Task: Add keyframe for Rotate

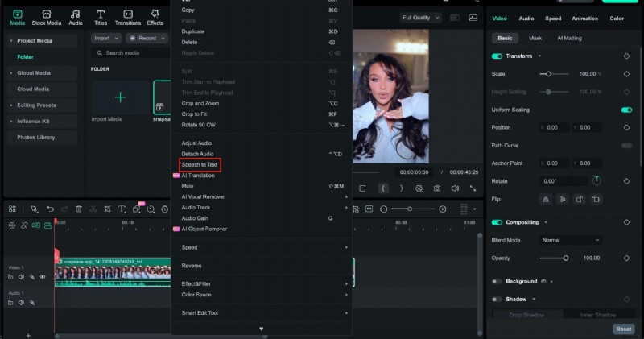Action: pos(627,181)
